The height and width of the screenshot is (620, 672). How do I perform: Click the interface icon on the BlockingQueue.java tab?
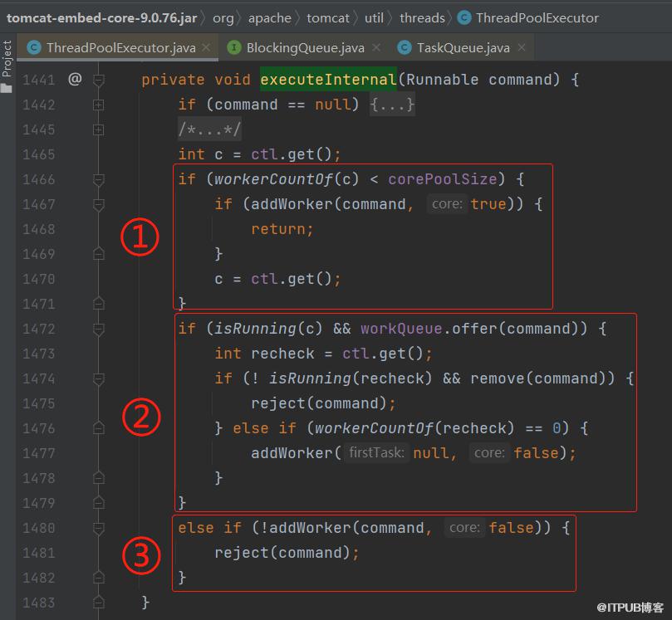234,47
